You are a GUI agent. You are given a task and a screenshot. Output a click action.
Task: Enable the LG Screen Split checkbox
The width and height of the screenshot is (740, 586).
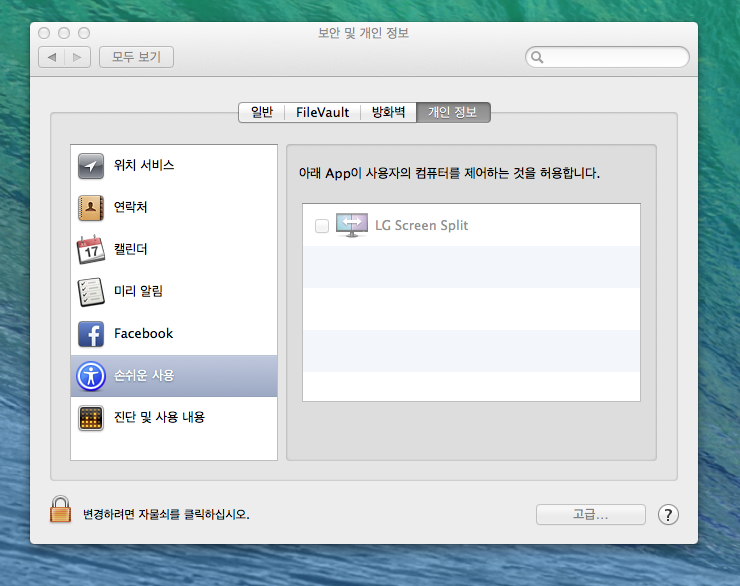322,226
